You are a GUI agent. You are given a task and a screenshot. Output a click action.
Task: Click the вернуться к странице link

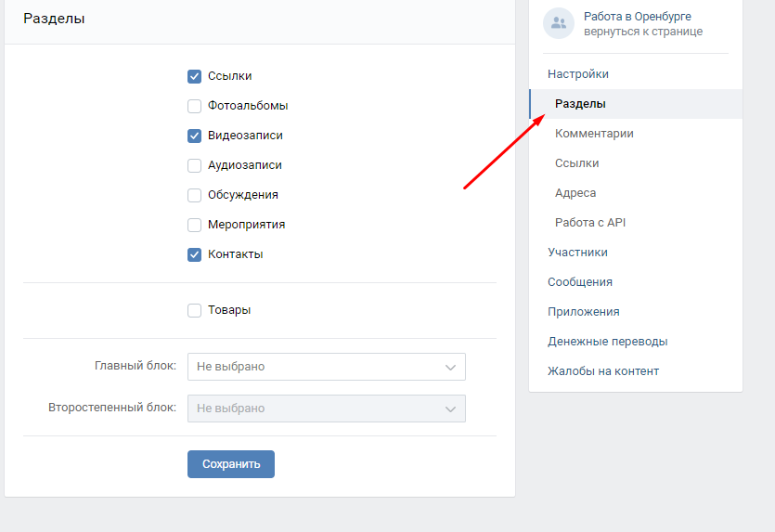pyautogui.click(x=643, y=32)
